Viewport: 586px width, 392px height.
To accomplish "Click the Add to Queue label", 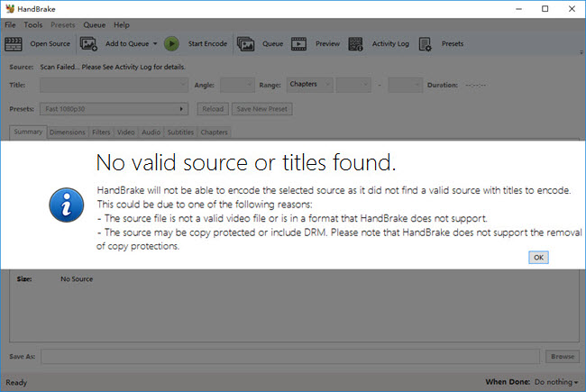I will (127, 44).
